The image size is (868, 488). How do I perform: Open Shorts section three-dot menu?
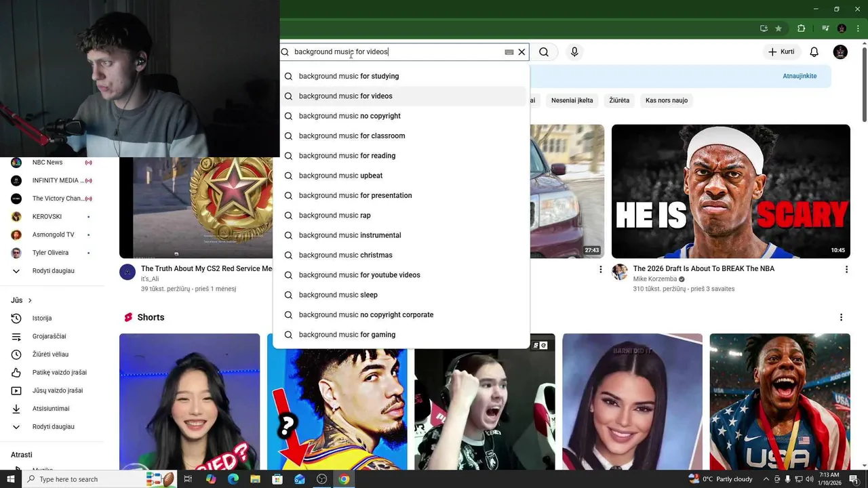pyautogui.click(x=841, y=317)
